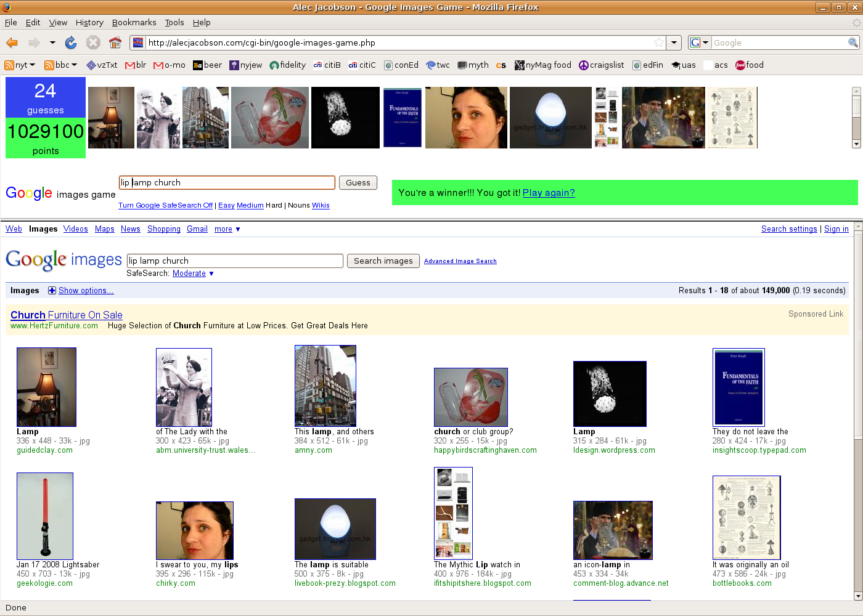Viewport: 863px width, 616px height.
Task: Click the 'Play again?' link
Action: pos(549,193)
